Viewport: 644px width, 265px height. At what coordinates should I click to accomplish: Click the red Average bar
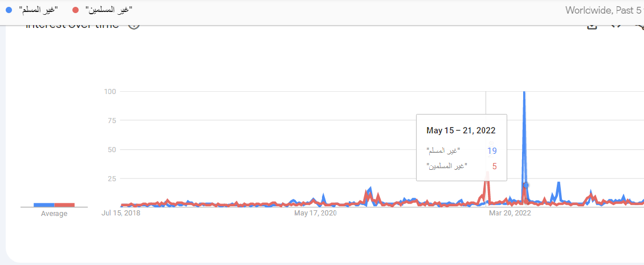64,205
